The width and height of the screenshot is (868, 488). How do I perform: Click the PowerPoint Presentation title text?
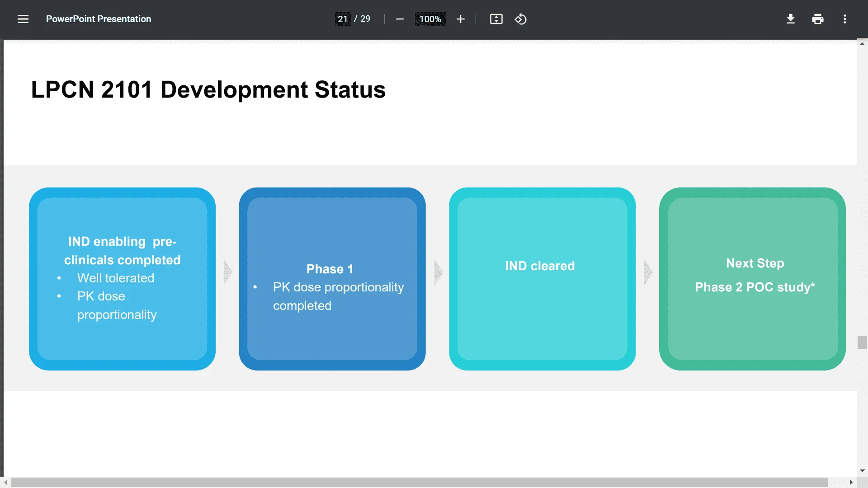click(99, 19)
